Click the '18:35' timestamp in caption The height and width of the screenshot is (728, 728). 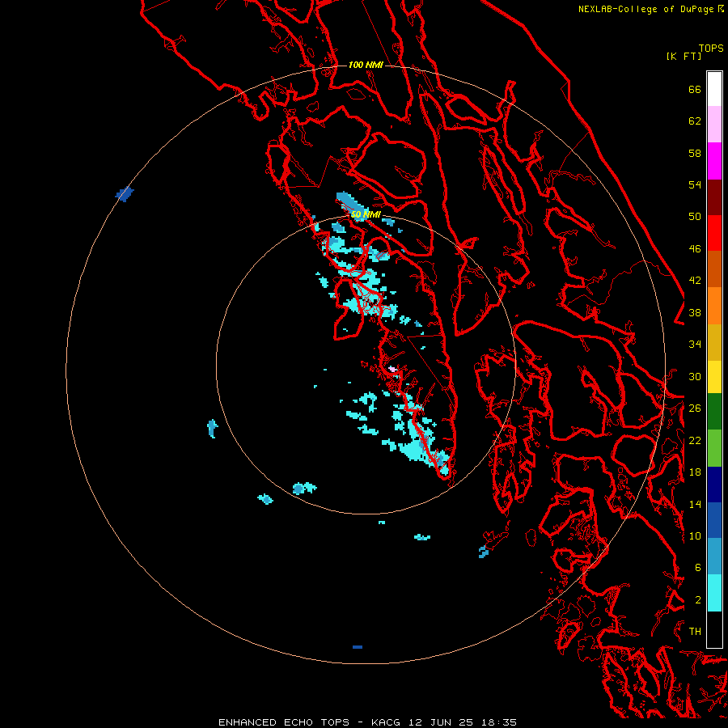tap(498, 722)
